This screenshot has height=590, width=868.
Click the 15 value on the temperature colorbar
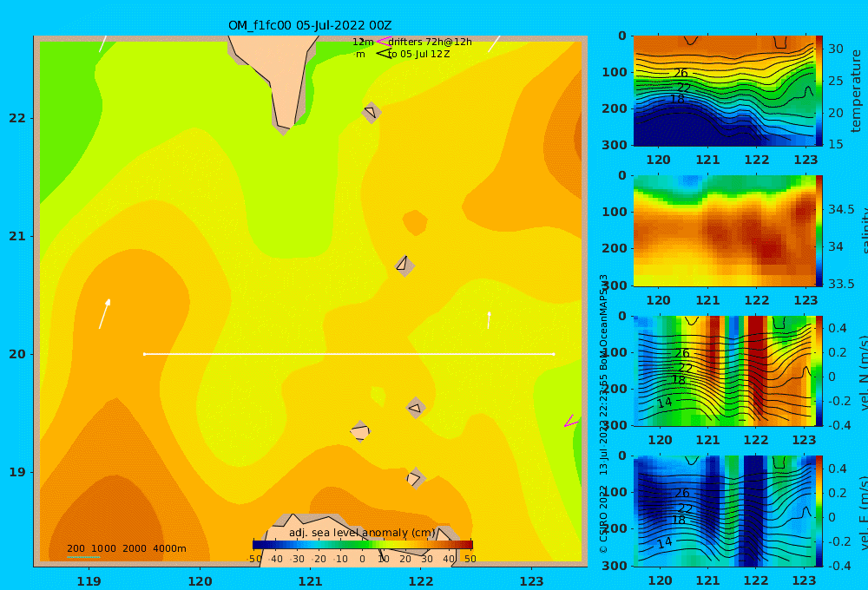(x=835, y=144)
